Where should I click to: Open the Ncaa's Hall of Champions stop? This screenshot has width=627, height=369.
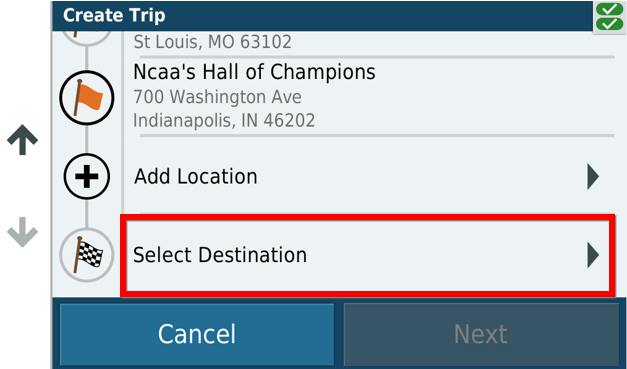368,97
